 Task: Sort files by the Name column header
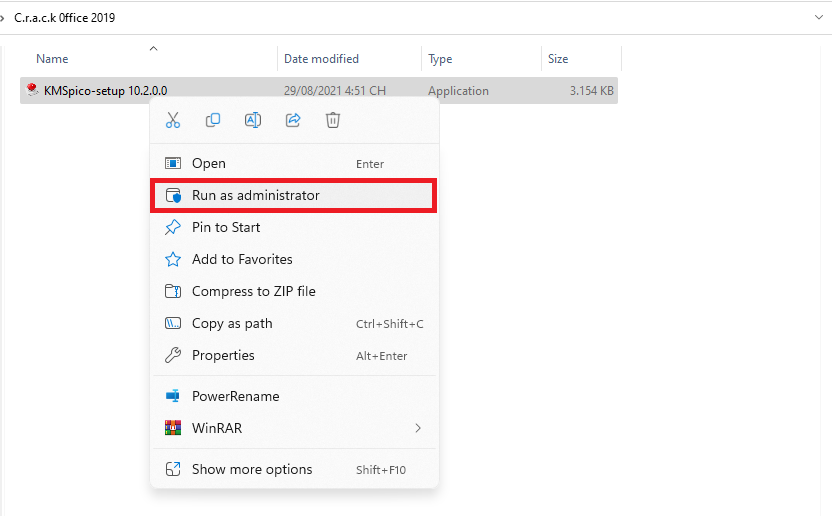tap(52, 59)
